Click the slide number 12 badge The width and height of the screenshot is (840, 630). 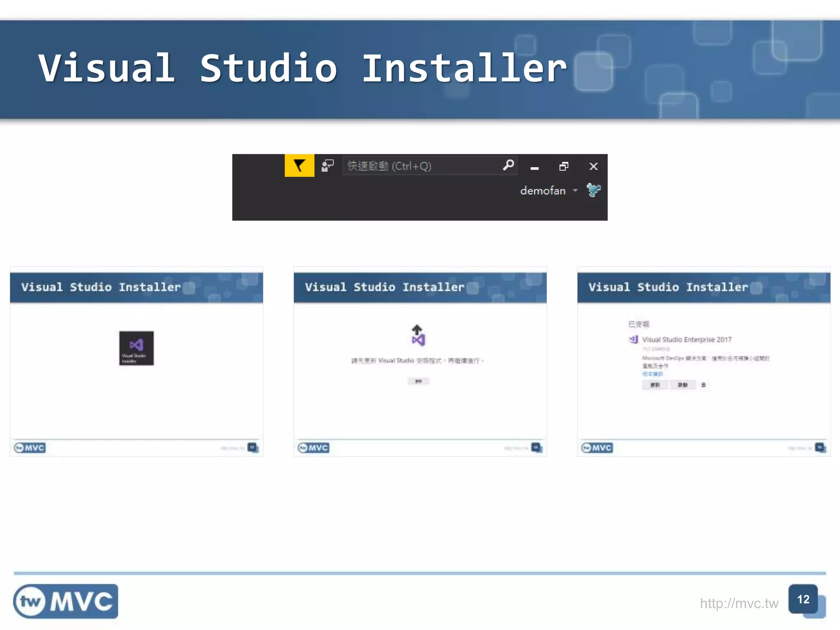803,600
